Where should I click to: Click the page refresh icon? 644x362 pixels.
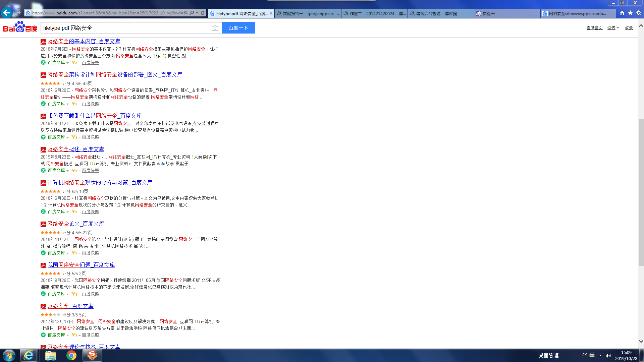[203, 13]
